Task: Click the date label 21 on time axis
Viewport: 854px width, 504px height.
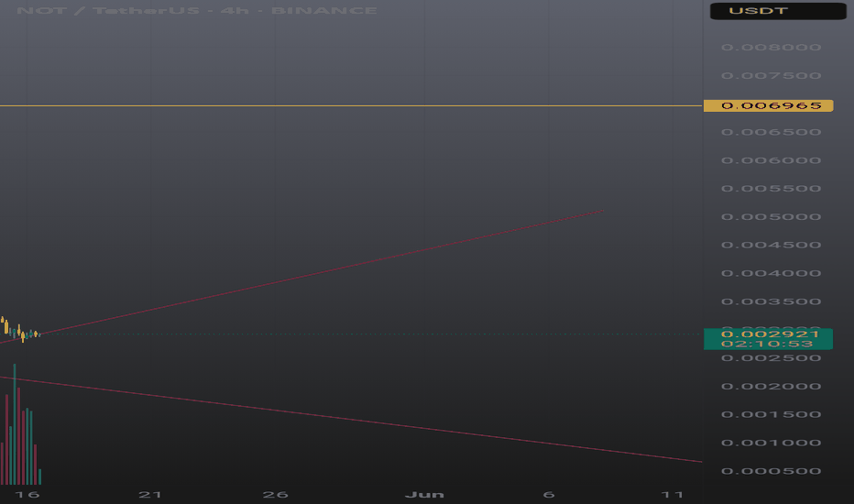Action: click(x=149, y=495)
